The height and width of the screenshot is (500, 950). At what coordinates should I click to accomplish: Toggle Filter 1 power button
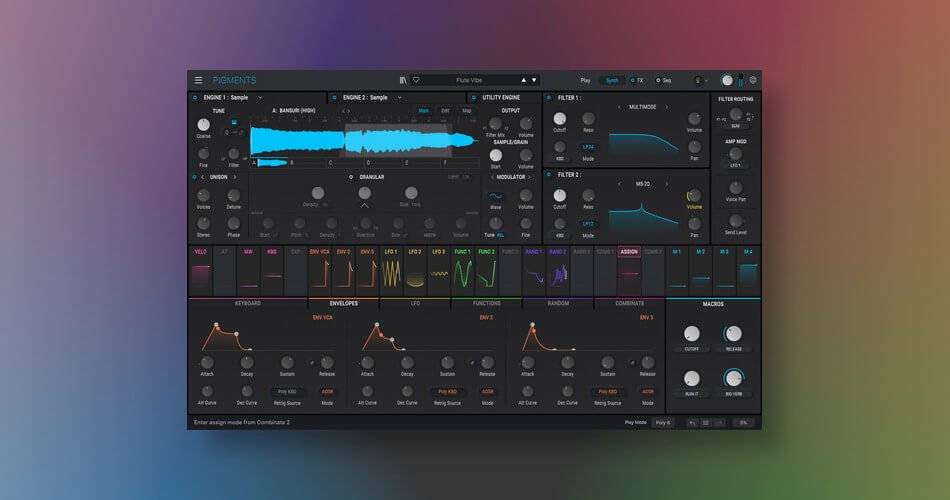[x=549, y=97]
